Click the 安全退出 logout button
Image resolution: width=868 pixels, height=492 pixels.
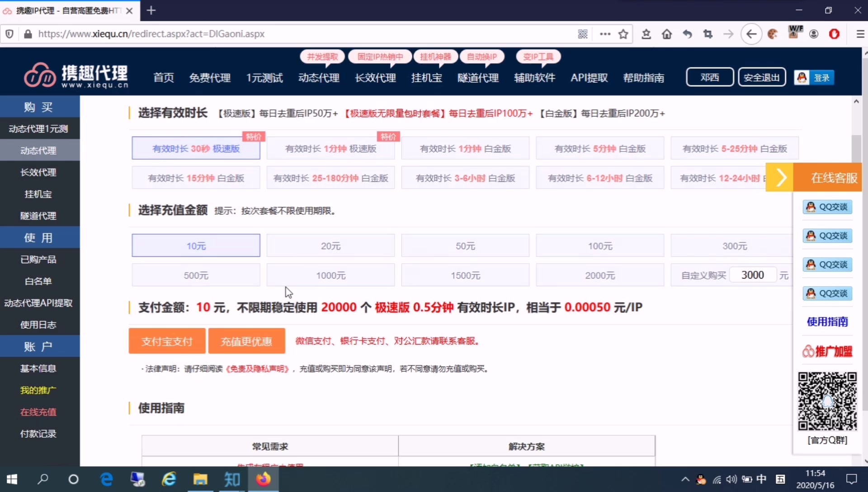[x=762, y=77]
